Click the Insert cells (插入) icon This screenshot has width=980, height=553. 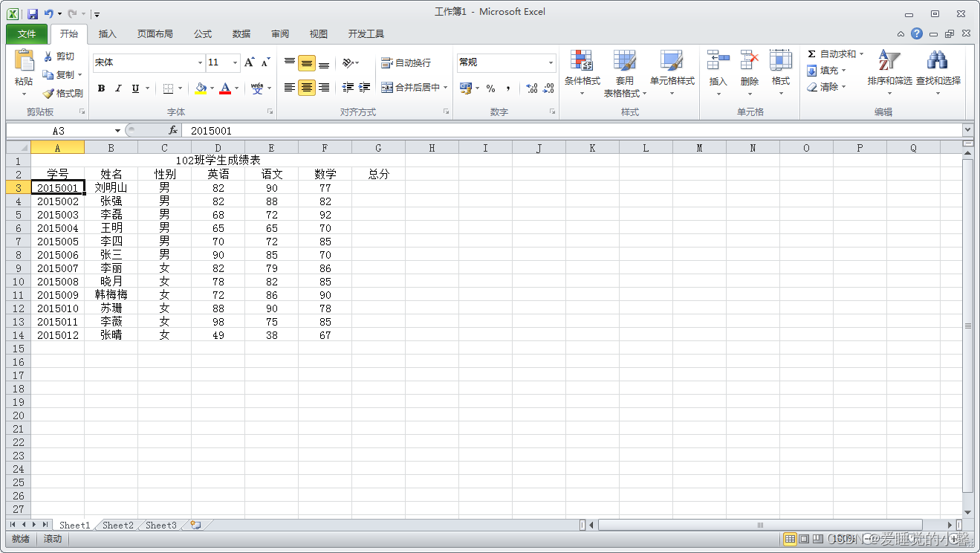pos(718,59)
